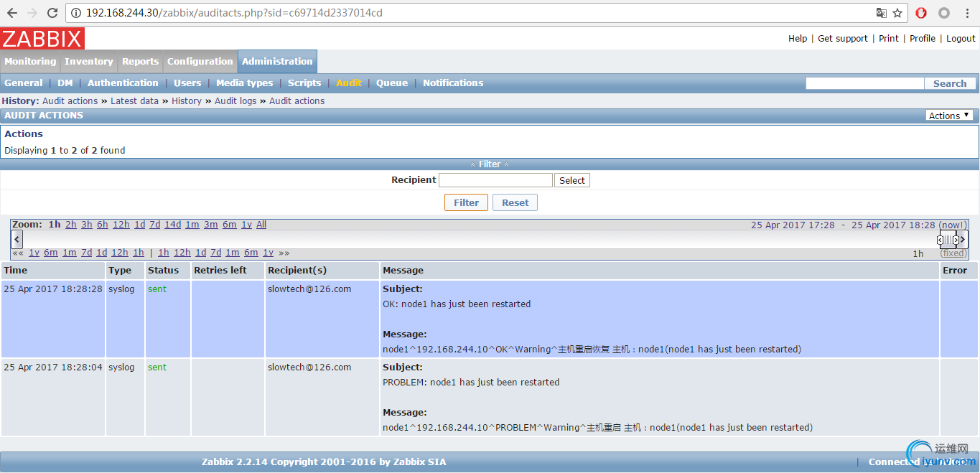Viewport: 980px width, 473px height.
Task: Set zoom to 2h
Action: coord(71,225)
